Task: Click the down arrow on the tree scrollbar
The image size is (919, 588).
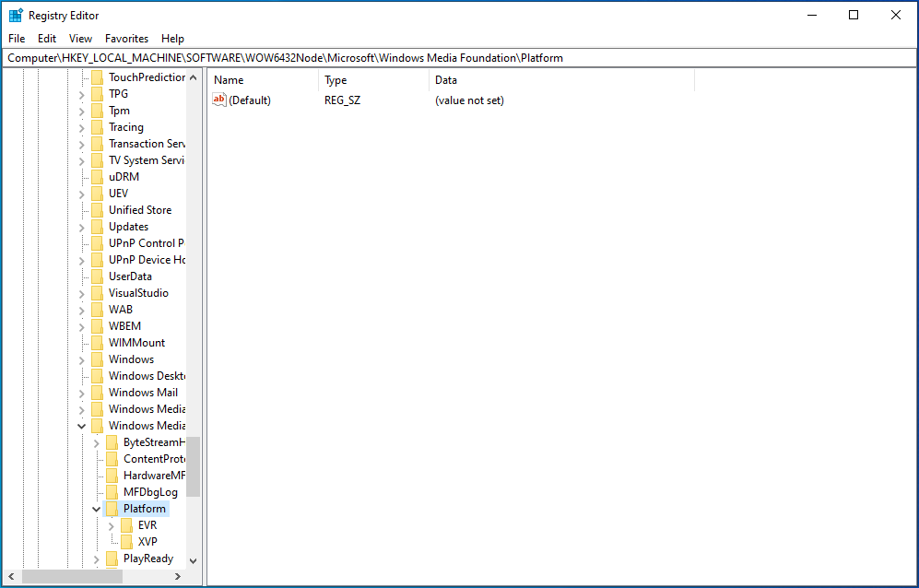Action: pos(193,559)
